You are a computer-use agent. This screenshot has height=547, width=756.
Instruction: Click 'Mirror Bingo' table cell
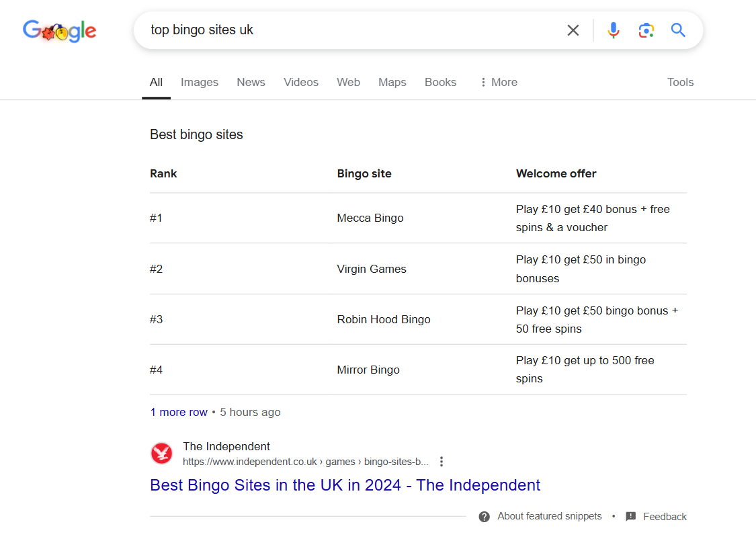coord(368,370)
